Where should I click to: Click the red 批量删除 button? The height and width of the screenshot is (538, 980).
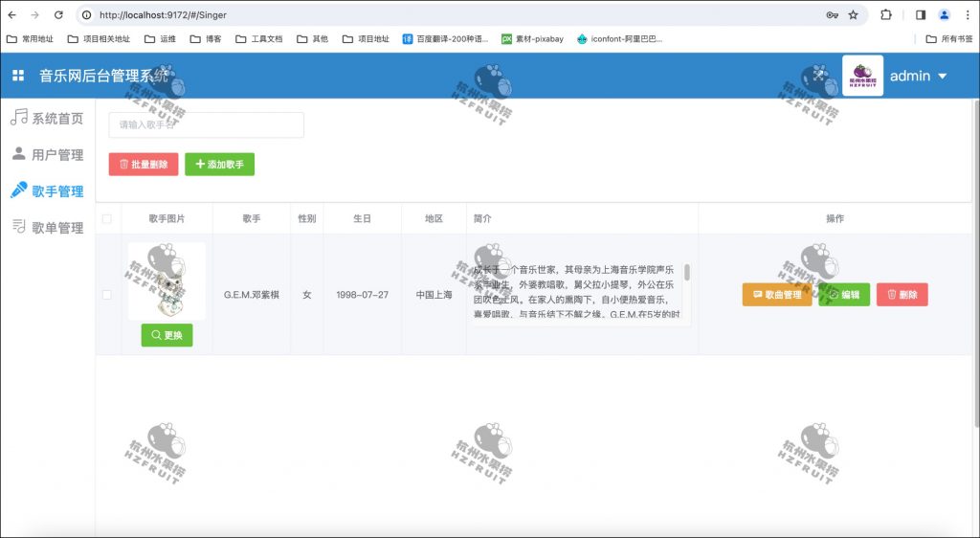[x=144, y=165]
